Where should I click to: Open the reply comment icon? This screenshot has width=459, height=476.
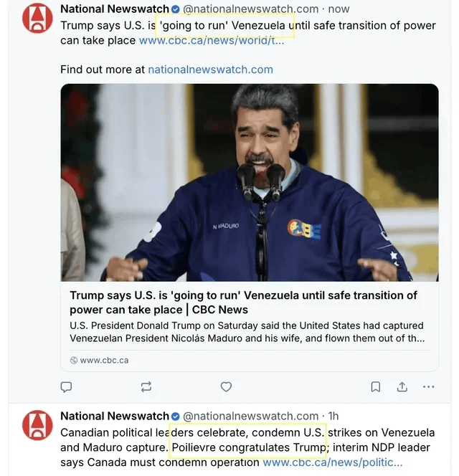[x=66, y=387]
